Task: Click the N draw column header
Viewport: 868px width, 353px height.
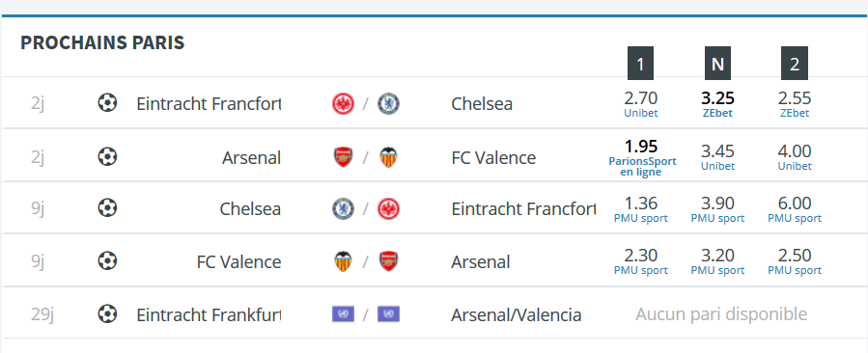Action: pyautogui.click(x=717, y=64)
